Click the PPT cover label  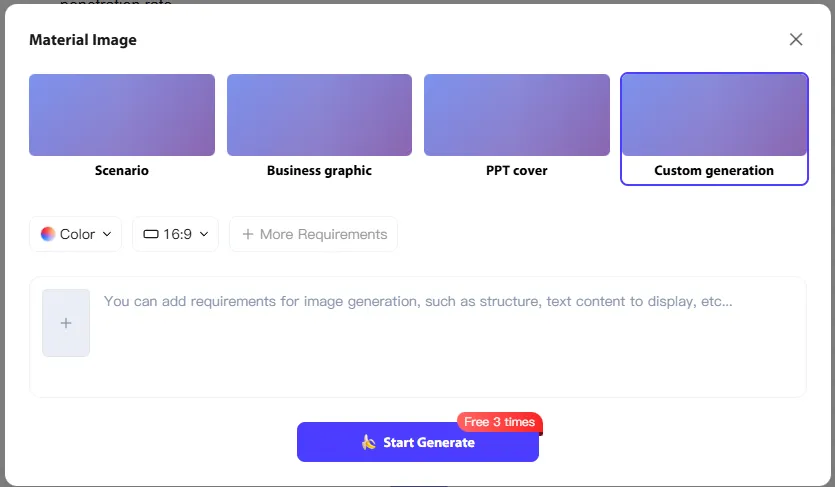(517, 171)
